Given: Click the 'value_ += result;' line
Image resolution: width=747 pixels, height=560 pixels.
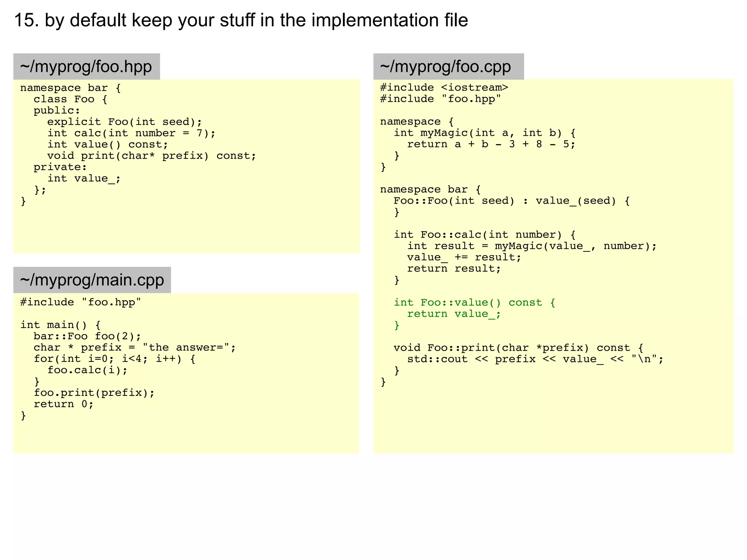Looking at the screenshot, I should point(464,257).
